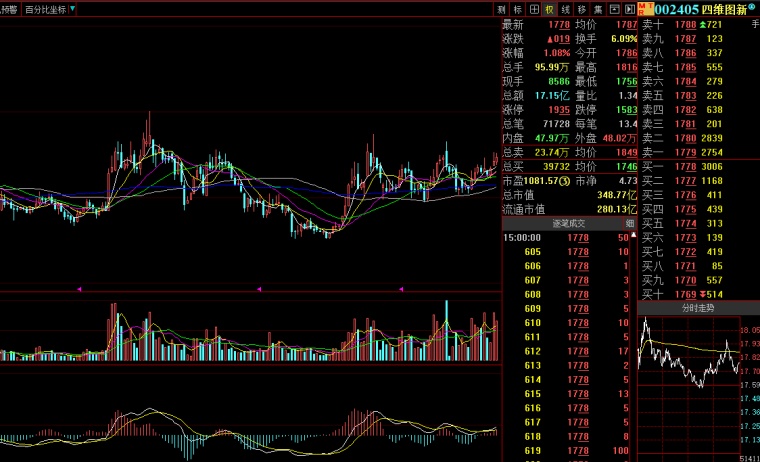The width and height of the screenshot is (760, 462).
Task: Open the 预警 alert tab
Action: (9, 9)
